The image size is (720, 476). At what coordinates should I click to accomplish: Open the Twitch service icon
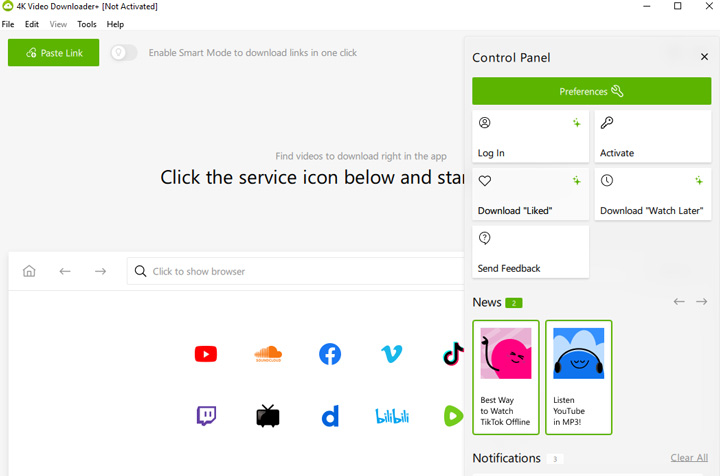pos(206,416)
